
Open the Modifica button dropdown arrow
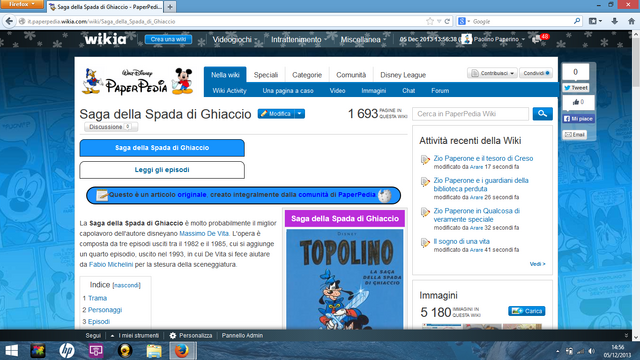coord(300,113)
